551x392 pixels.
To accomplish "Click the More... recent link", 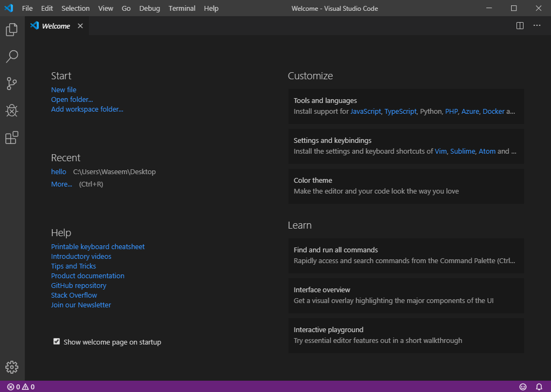I will [x=61, y=184].
